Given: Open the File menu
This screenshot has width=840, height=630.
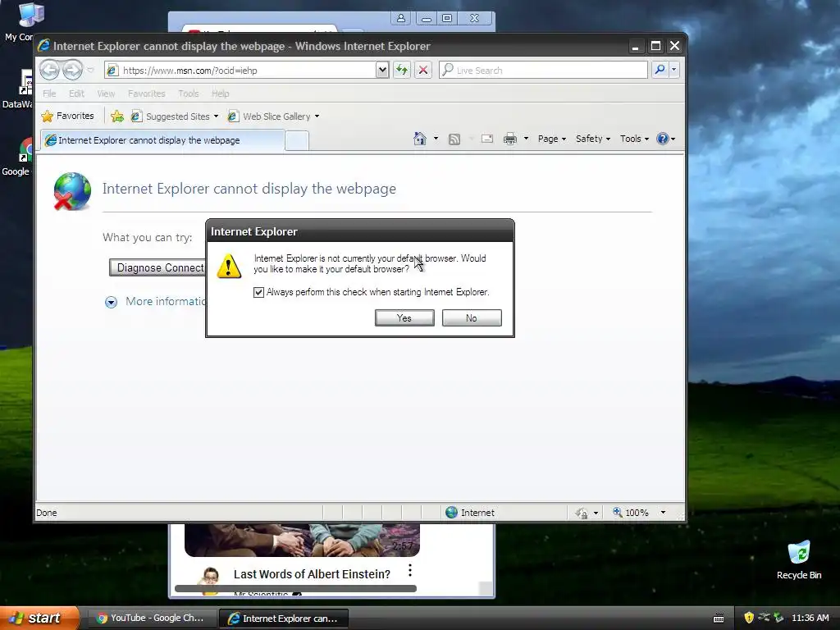Looking at the screenshot, I should [x=49, y=94].
